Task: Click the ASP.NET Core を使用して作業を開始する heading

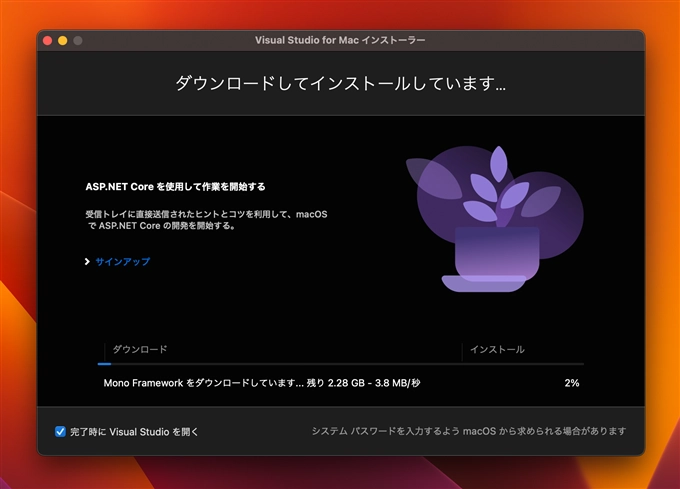Action: pyautogui.click(x=175, y=187)
